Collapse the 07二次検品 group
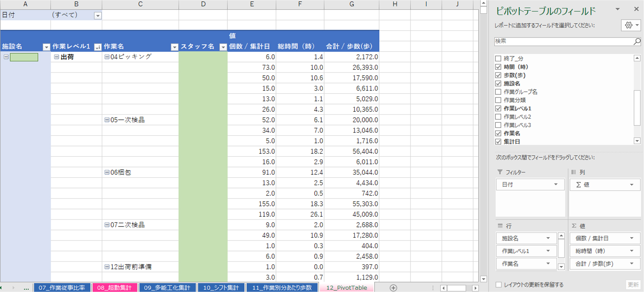 (x=107, y=225)
